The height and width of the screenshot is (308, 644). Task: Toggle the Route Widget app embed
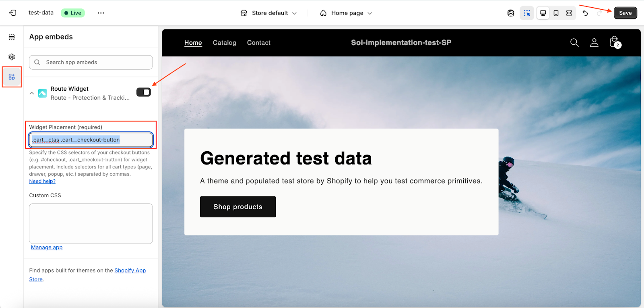click(x=144, y=92)
